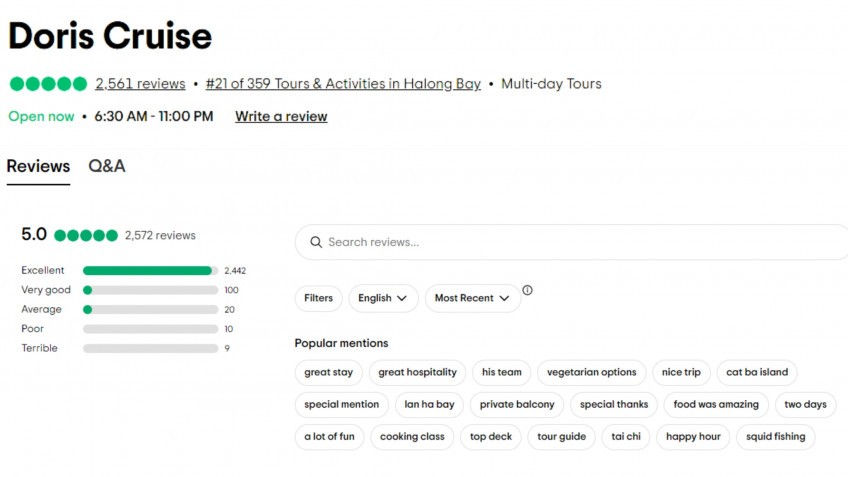848x477 pixels.
Task: Select the Reviews tab
Action: coord(38,166)
